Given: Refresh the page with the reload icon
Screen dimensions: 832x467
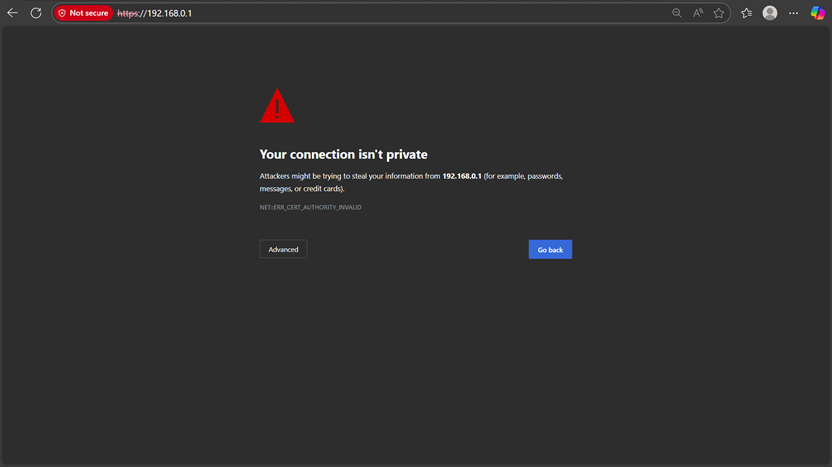Looking at the screenshot, I should (x=36, y=13).
